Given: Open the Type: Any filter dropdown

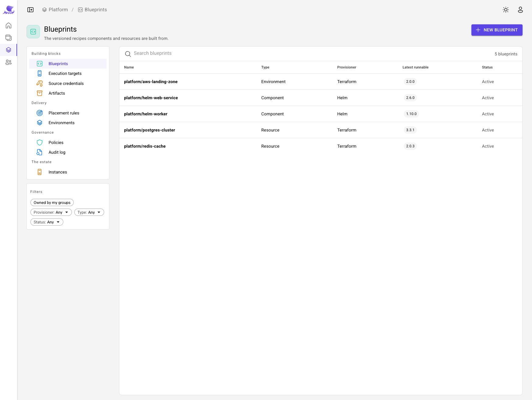Looking at the screenshot, I should tap(89, 212).
